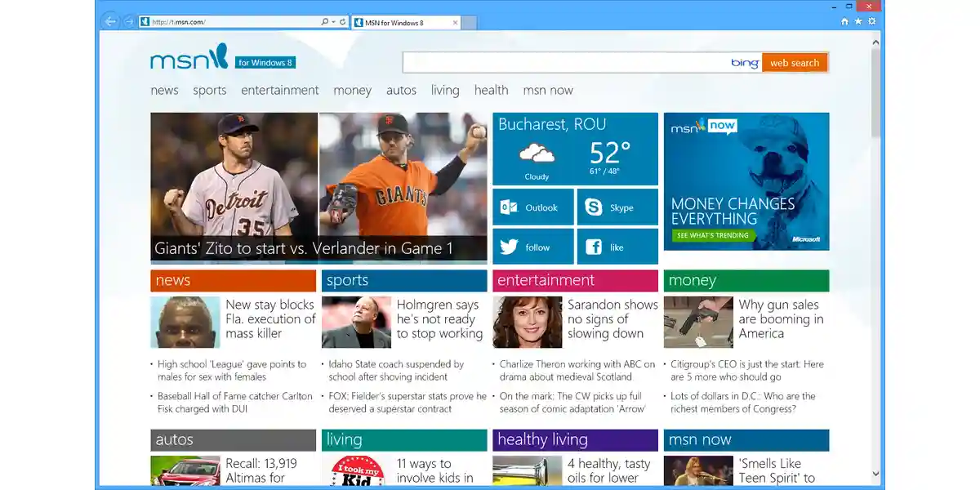Open the new tab button

pos(469,23)
